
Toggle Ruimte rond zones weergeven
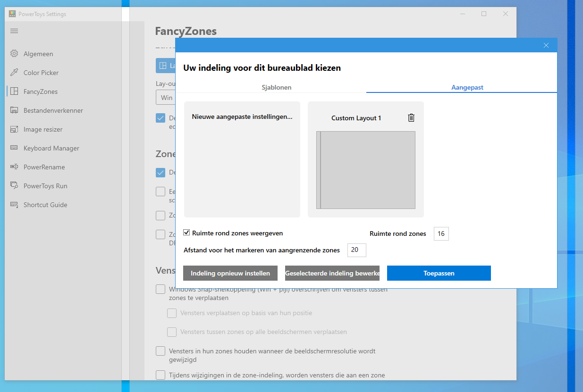pyautogui.click(x=186, y=232)
